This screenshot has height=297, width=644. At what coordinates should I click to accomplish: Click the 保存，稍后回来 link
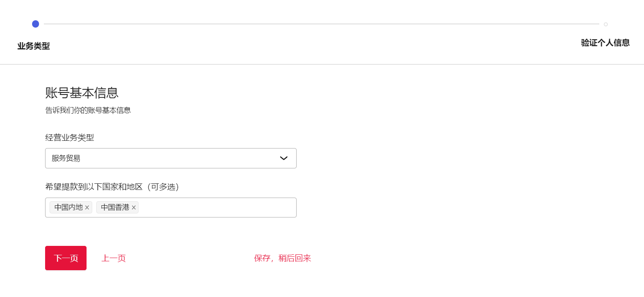pos(282,258)
